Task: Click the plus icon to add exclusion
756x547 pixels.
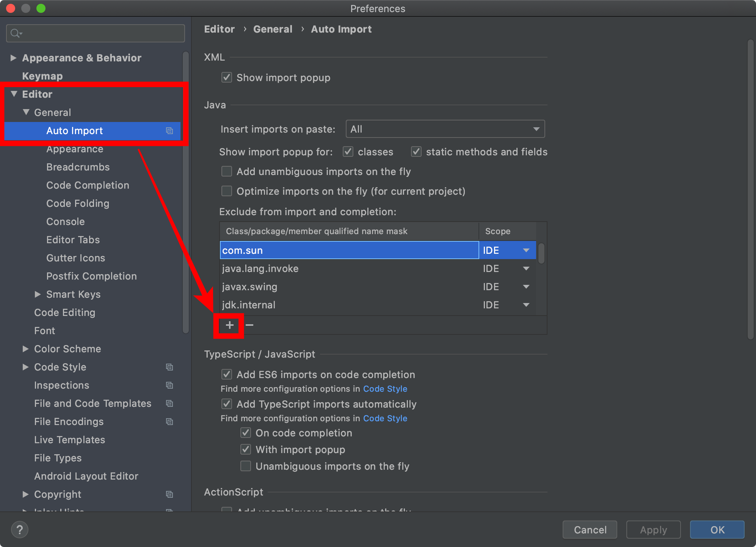Action: tap(229, 325)
